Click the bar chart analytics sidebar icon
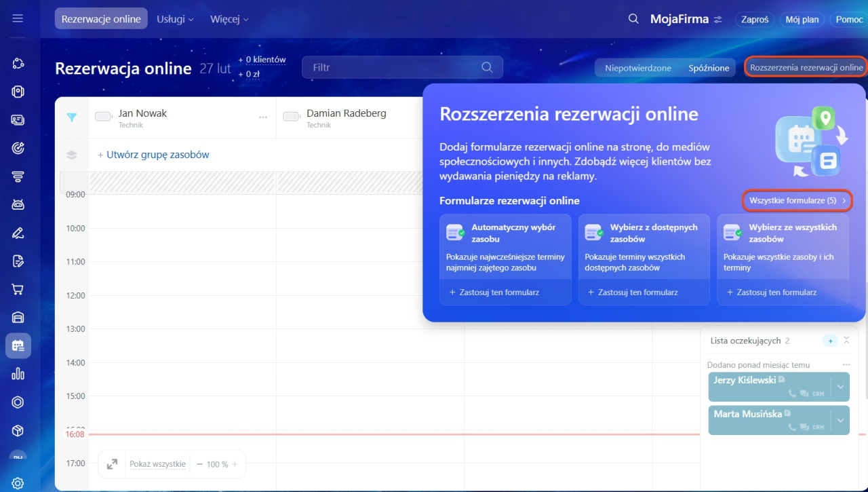The image size is (868, 492). pos(18,374)
